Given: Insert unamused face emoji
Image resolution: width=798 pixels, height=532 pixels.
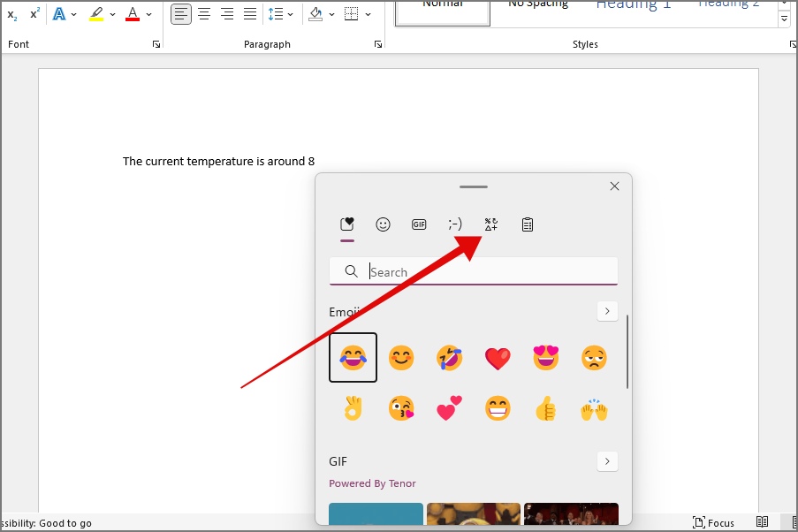Looking at the screenshot, I should click(594, 357).
